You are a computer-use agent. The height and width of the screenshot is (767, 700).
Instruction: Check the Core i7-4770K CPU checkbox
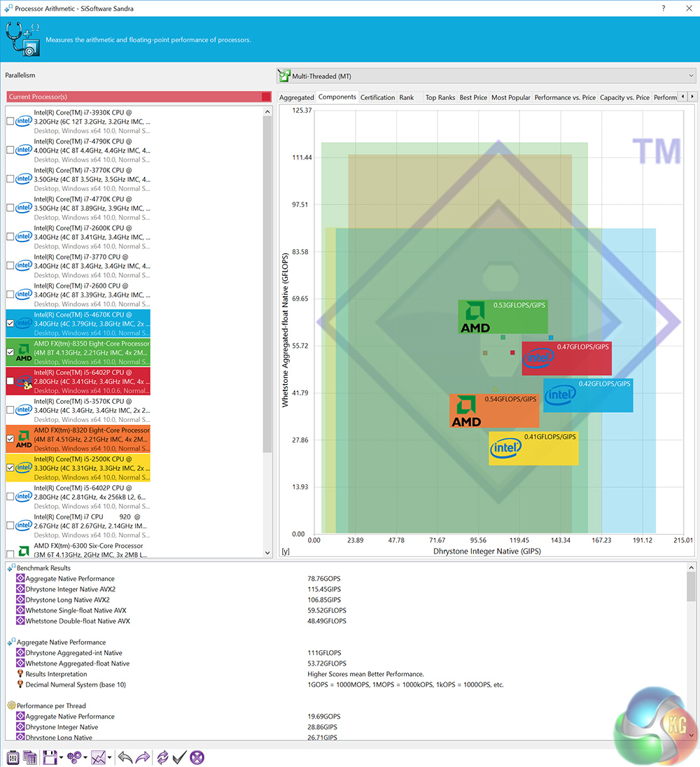[10, 208]
